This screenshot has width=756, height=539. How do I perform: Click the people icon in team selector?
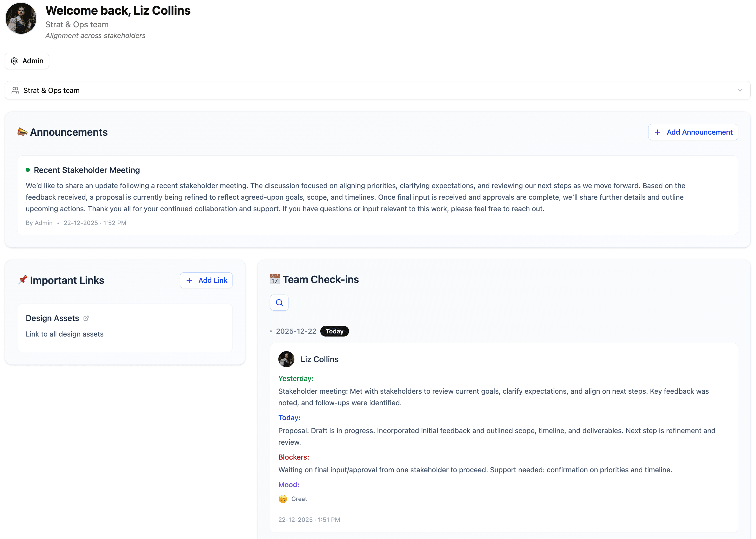pyautogui.click(x=15, y=91)
